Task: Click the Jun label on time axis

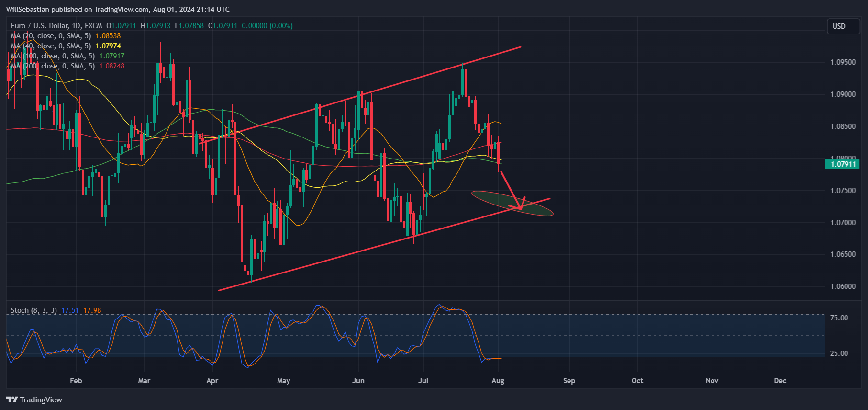Action: (x=358, y=381)
